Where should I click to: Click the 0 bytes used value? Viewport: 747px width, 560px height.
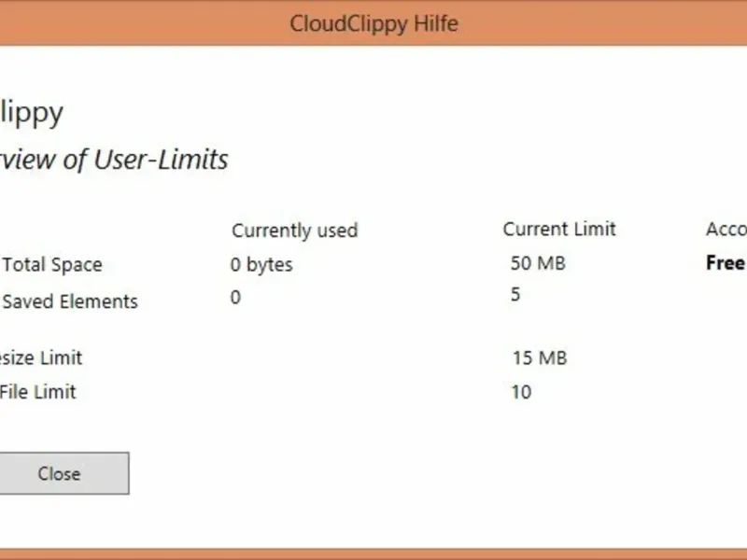tap(261, 265)
